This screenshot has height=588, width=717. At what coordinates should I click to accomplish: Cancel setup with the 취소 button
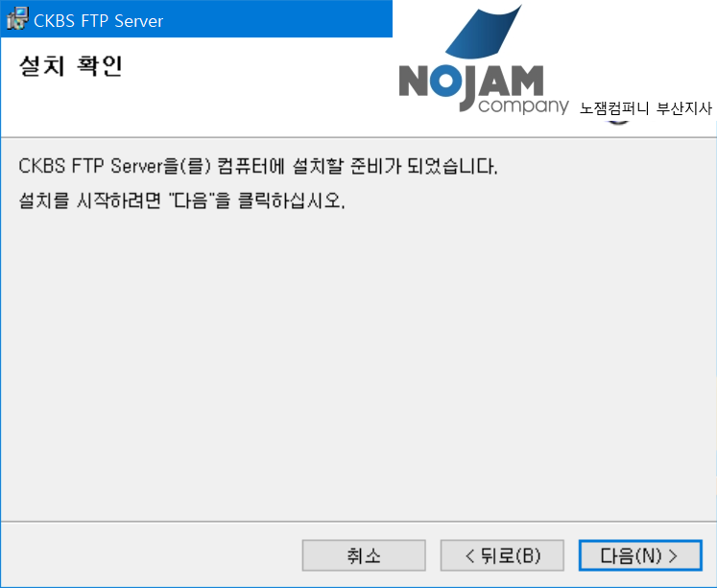point(364,555)
